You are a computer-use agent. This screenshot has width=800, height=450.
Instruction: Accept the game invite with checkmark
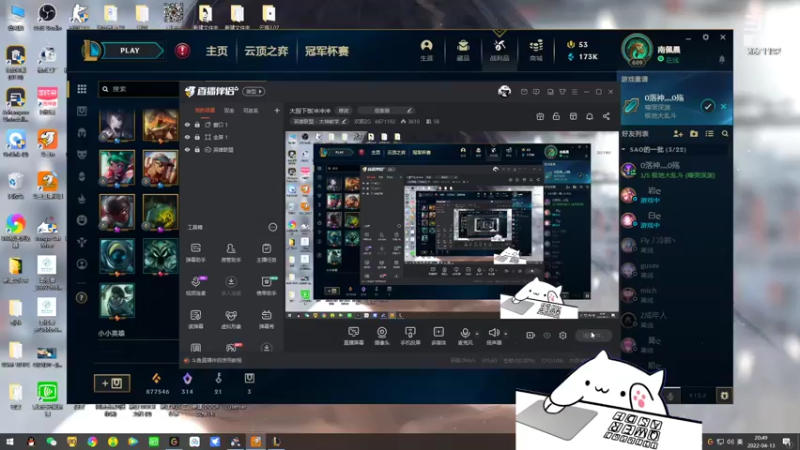click(707, 106)
